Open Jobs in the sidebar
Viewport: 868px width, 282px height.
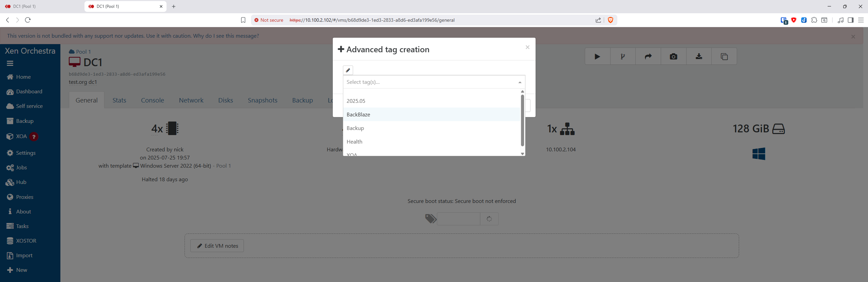pos(17,168)
